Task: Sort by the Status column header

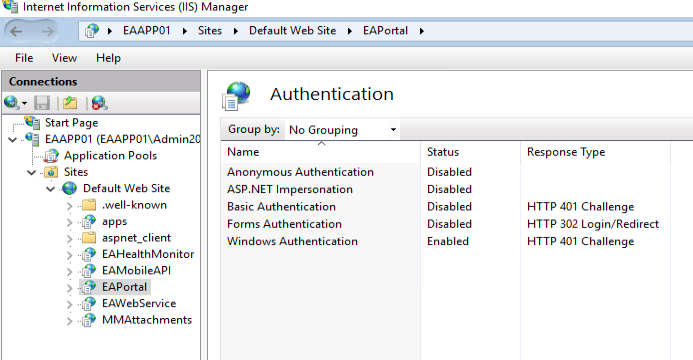Action: pos(471,152)
